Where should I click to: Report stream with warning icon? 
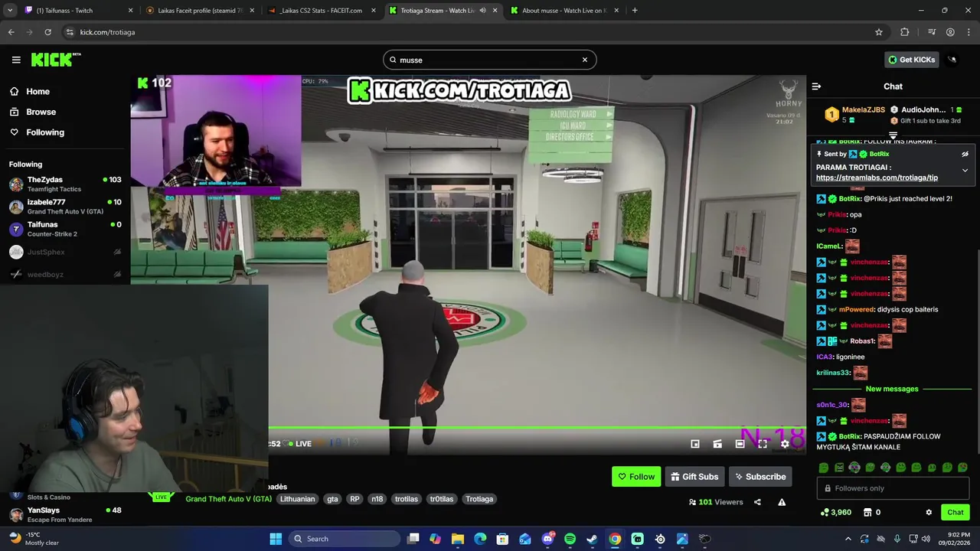click(x=782, y=502)
